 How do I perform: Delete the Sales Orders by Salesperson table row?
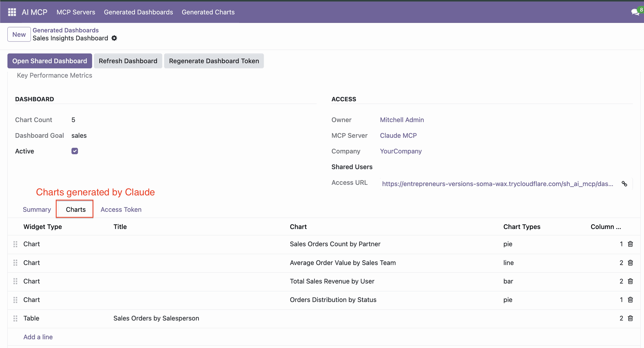click(630, 318)
